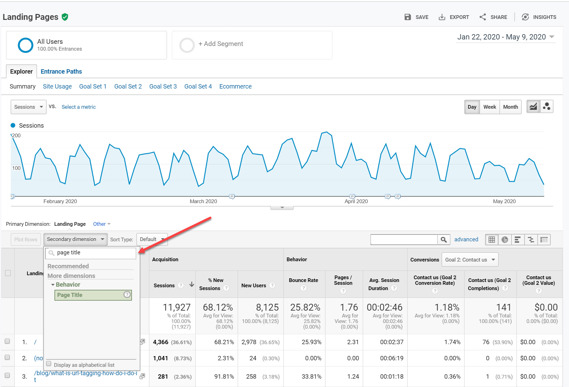Select Page Title dimension in the list

pos(93,295)
